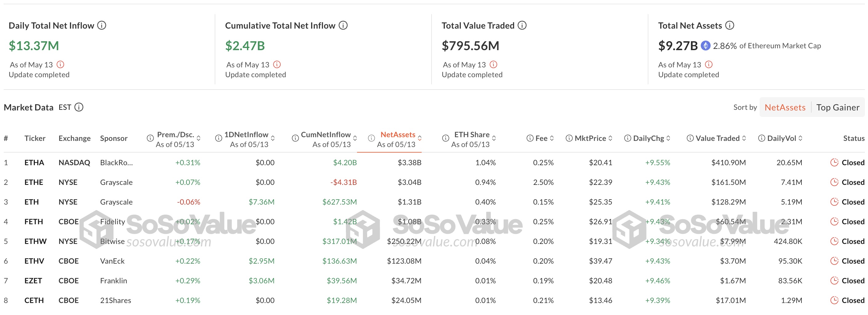Image resolution: width=868 pixels, height=315 pixels.
Task: Click info icon before MktPrice column header
Action: click(569, 138)
